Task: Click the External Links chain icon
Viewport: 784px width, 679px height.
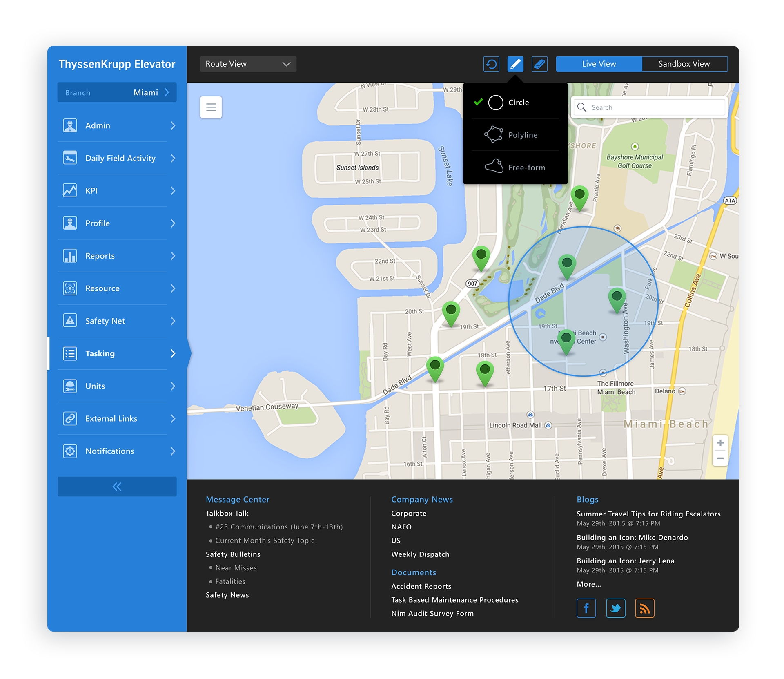Action: tap(70, 419)
